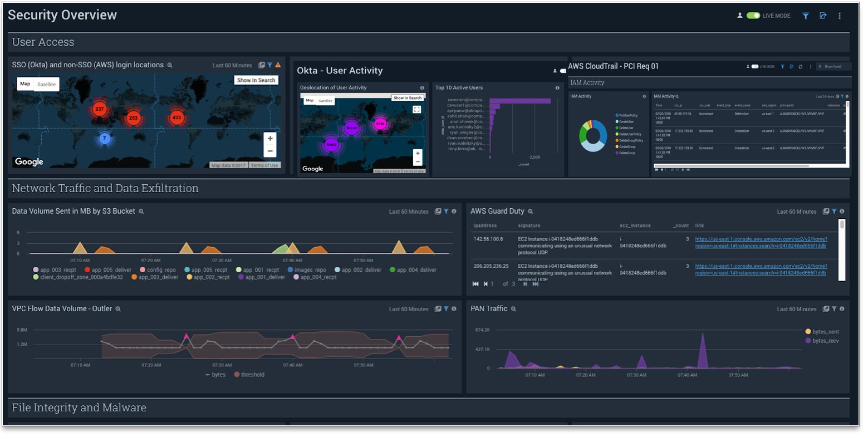Click Show In Search on Okta map
This screenshot has height=437, width=868.
(408, 98)
